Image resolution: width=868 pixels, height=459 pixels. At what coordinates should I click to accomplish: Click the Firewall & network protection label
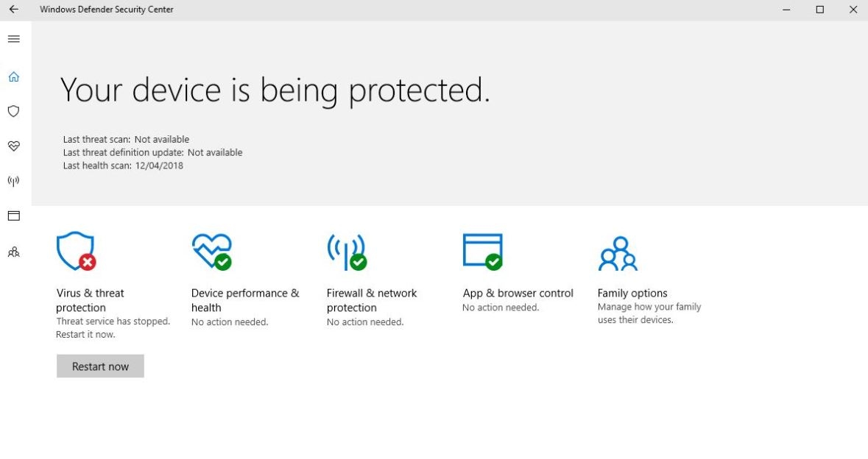tap(372, 300)
